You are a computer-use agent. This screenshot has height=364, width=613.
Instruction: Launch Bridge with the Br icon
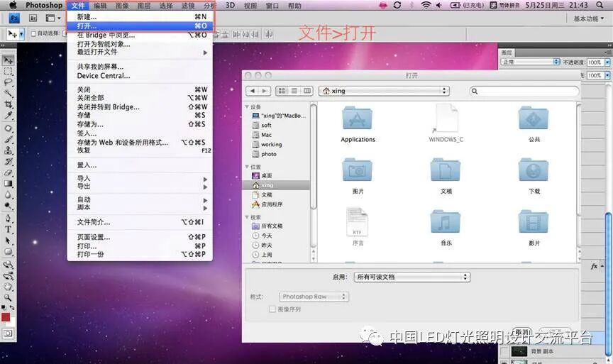(x=33, y=18)
